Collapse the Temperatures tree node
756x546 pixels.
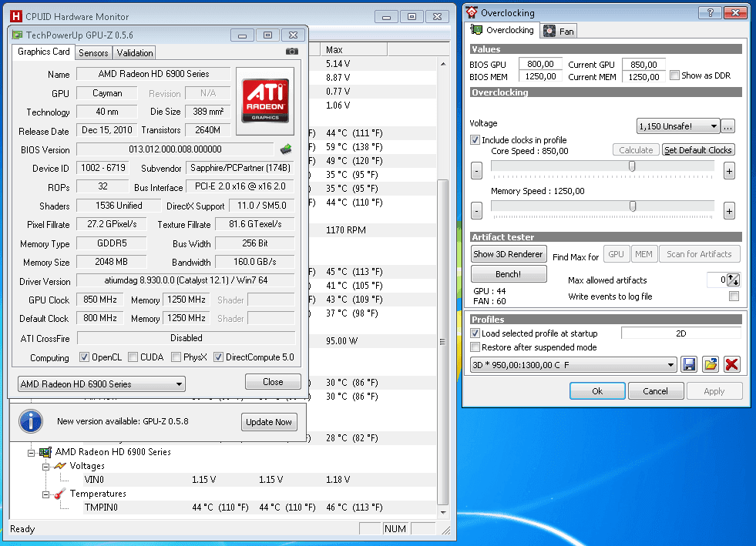click(45, 494)
